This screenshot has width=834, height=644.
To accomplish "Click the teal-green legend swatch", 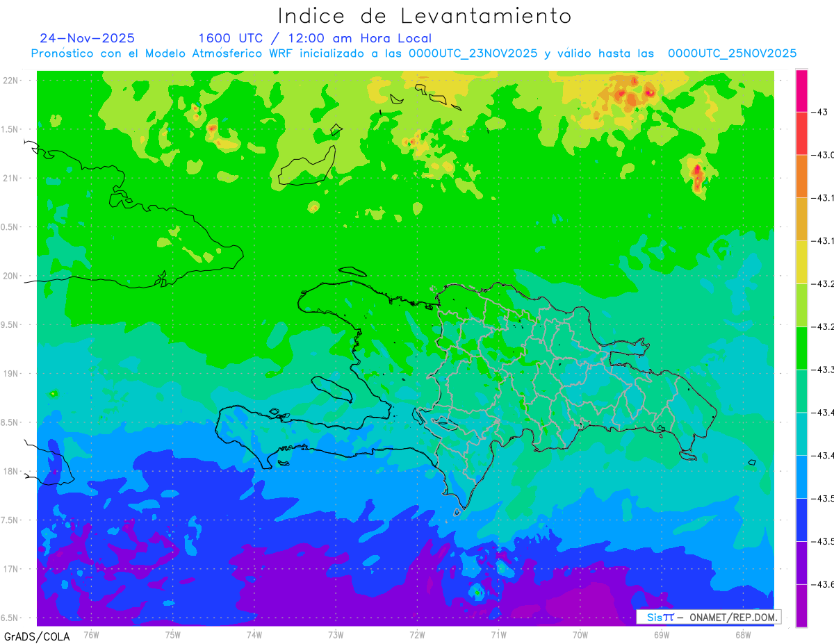I will (801, 391).
